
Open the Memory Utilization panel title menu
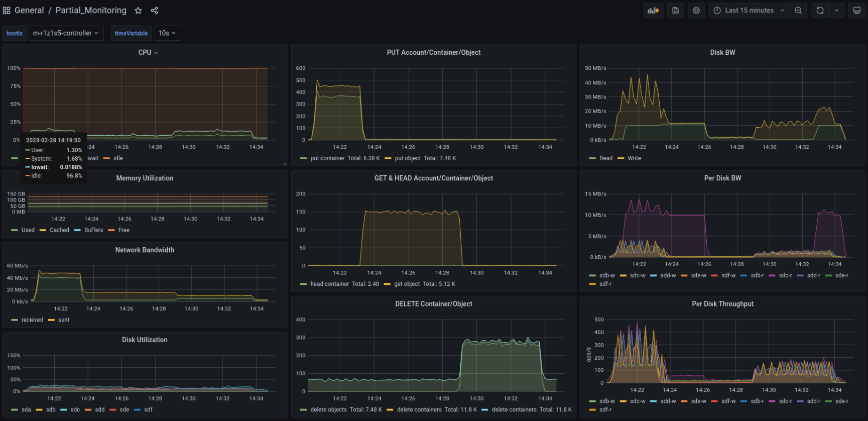tap(145, 178)
